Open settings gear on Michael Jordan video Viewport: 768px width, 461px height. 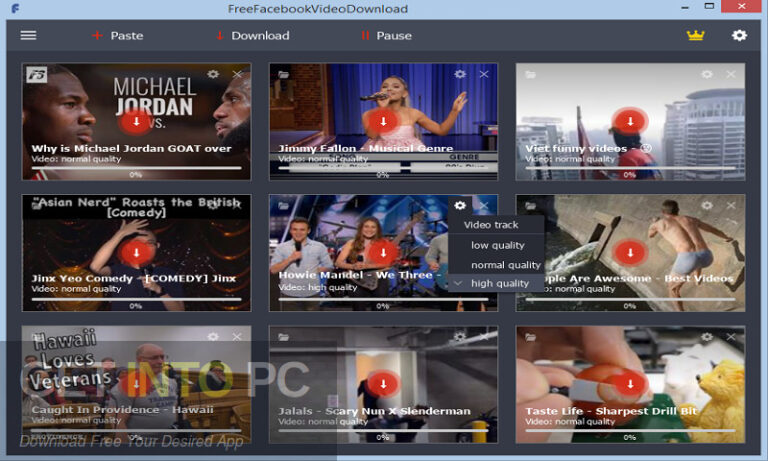(213, 74)
